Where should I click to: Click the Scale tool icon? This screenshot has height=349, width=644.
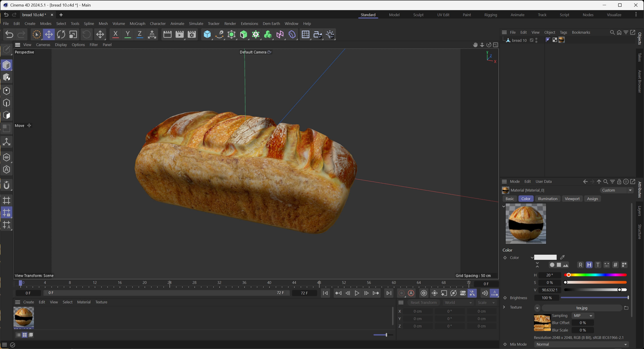point(73,35)
